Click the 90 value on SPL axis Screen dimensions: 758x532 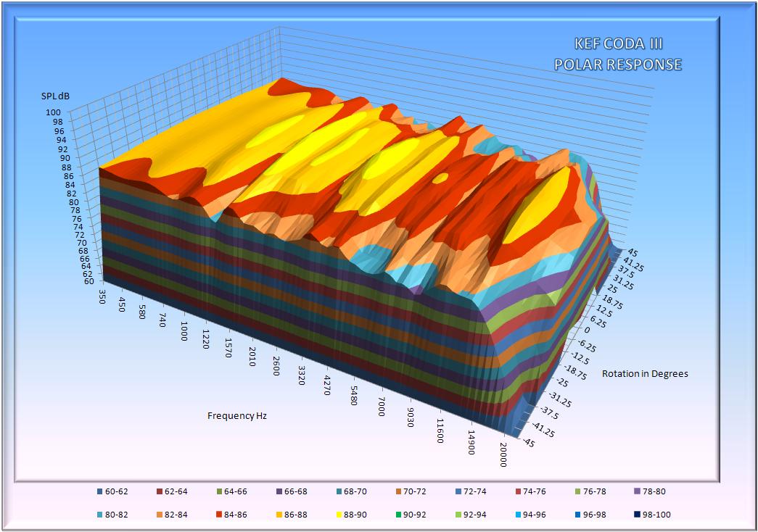(65, 157)
